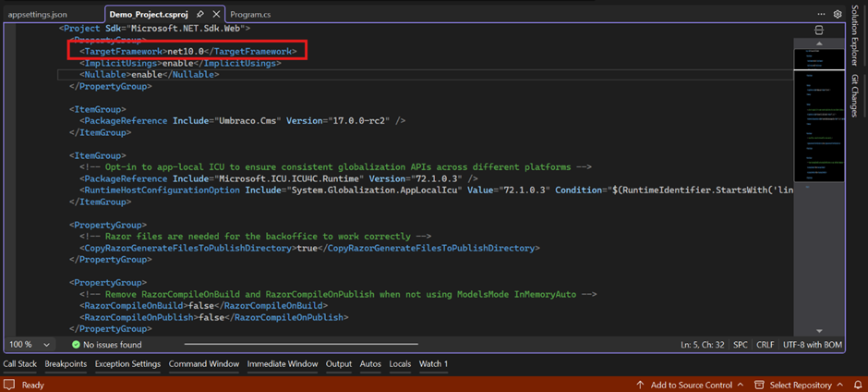
Task: Click the Select Repository icon
Action: click(759, 385)
